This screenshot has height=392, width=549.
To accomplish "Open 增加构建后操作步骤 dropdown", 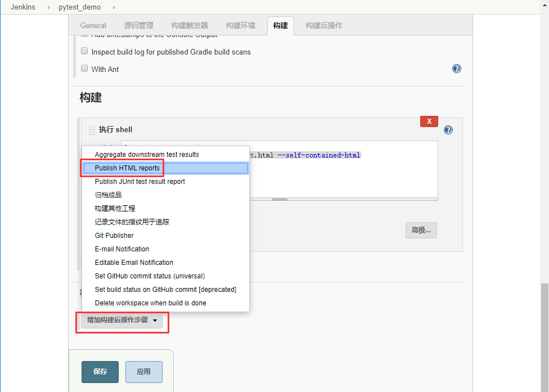I will pyautogui.click(x=122, y=320).
